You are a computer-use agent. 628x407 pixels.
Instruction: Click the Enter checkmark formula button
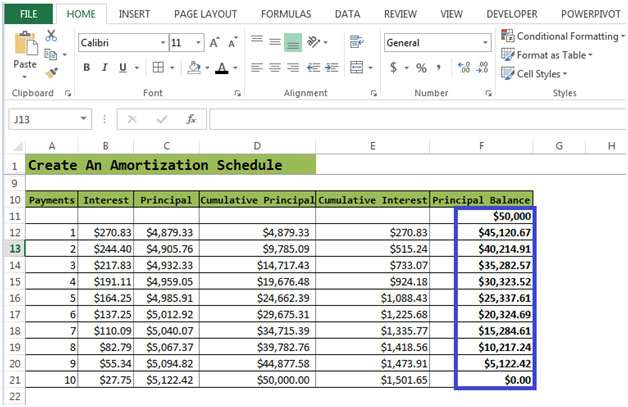coord(162,119)
